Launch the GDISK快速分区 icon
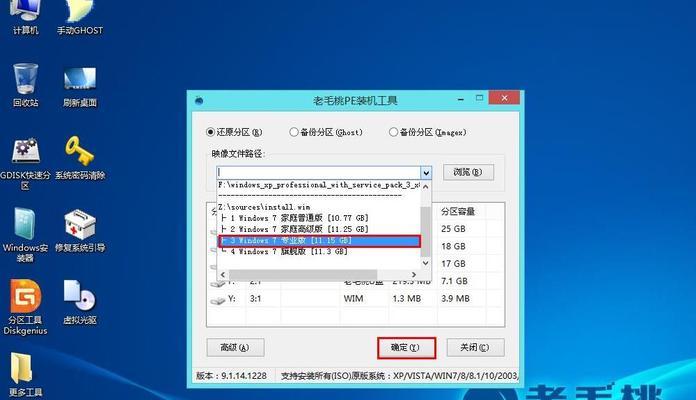Screen dimensions: 696x400 (25, 164)
